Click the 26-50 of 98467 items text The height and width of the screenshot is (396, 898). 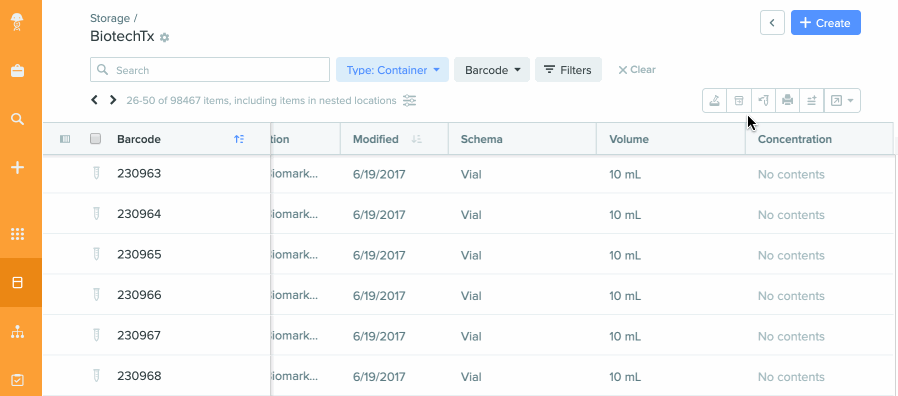pos(261,101)
